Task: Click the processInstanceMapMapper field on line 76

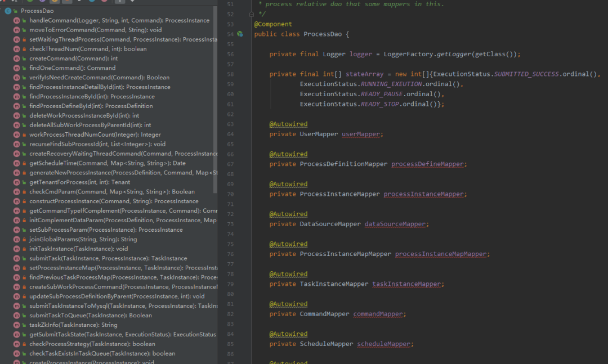Action: 440,254
